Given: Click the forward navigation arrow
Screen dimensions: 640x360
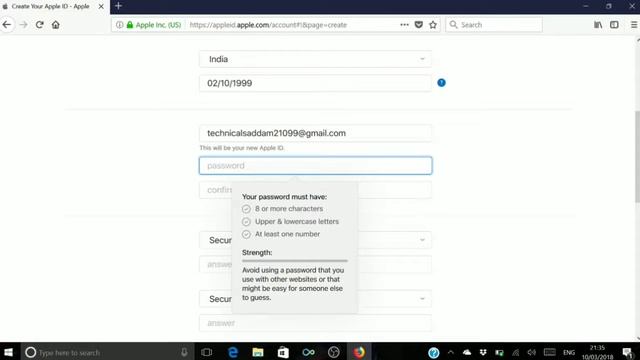Looking at the screenshot, I should click(x=23, y=25).
